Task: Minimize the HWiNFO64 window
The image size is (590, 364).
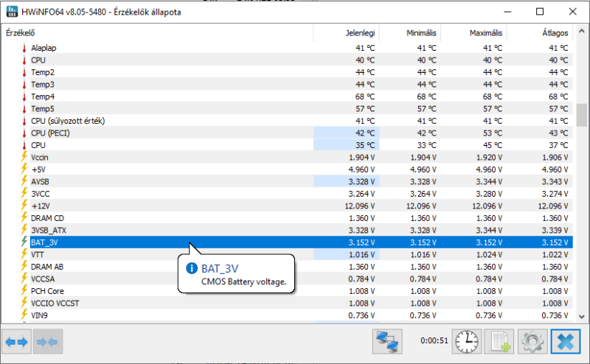Action: (x=507, y=12)
